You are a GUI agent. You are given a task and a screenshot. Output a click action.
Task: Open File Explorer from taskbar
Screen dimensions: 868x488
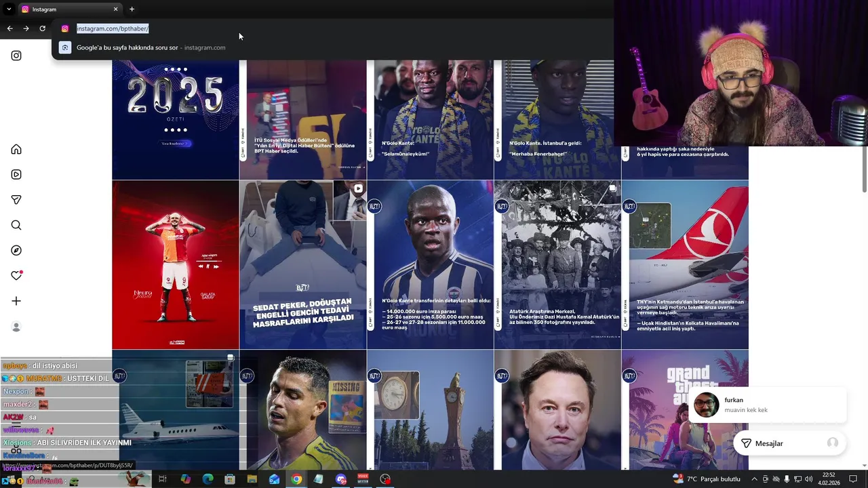tap(252, 479)
